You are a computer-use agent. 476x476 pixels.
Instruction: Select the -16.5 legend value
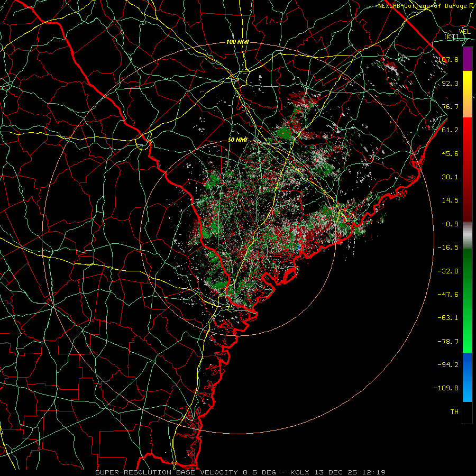pos(448,248)
